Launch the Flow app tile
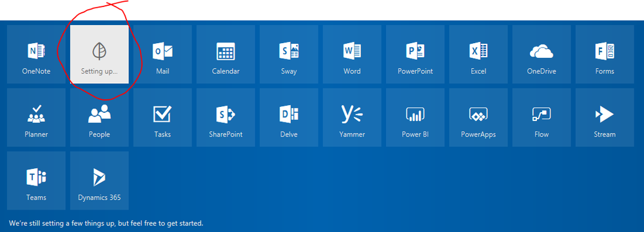This screenshot has width=644, height=232. [x=542, y=117]
